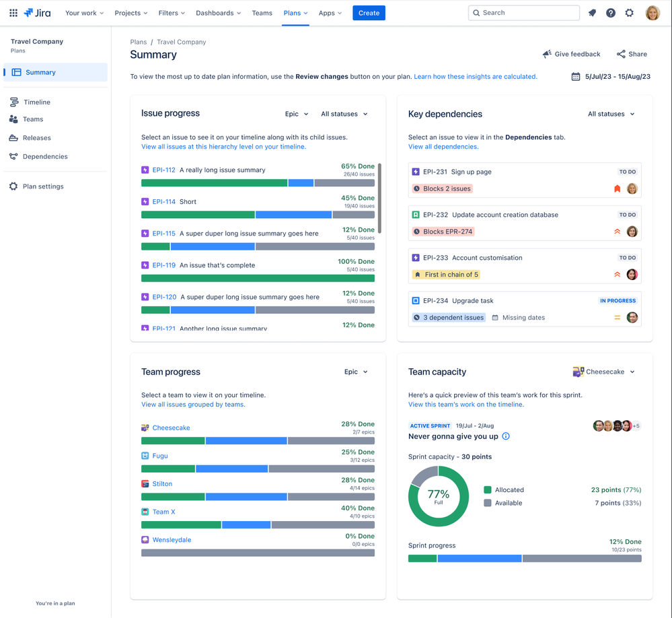
Task: Click the Search input field
Action: (x=523, y=13)
